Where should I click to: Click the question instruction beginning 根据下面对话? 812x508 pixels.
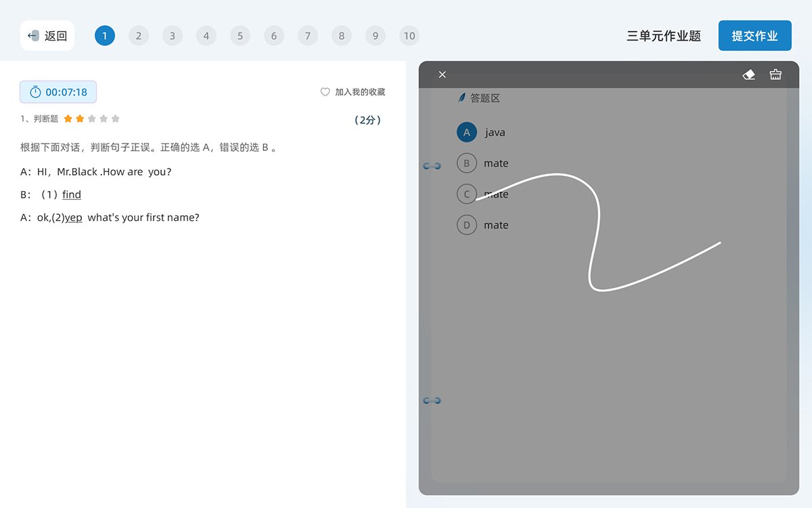pyautogui.click(x=149, y=147)
